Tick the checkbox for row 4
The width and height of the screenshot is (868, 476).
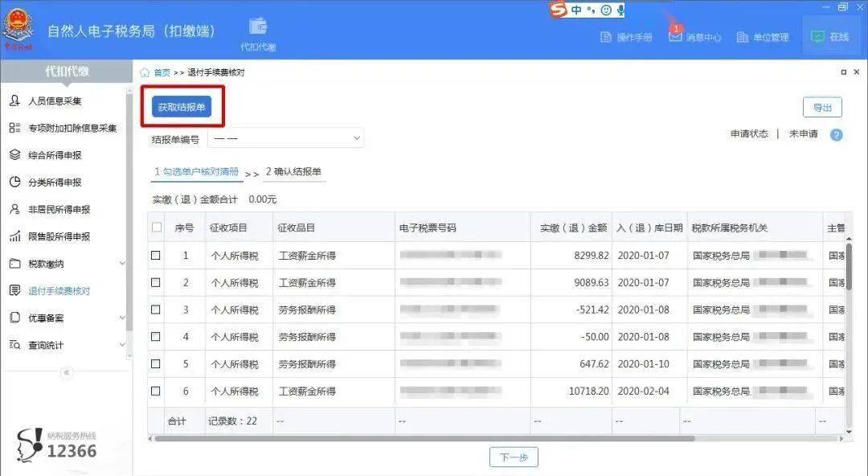click(156, 336)
